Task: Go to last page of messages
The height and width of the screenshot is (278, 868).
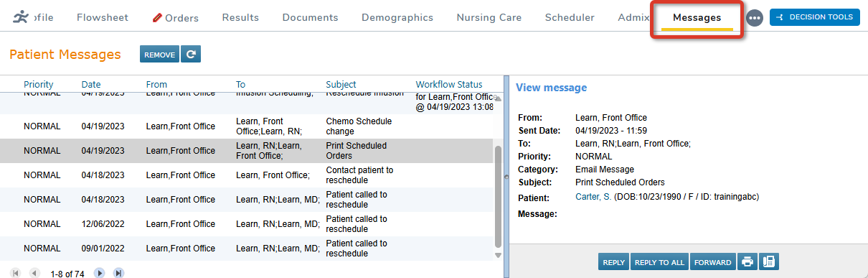Action: point(118,273)
